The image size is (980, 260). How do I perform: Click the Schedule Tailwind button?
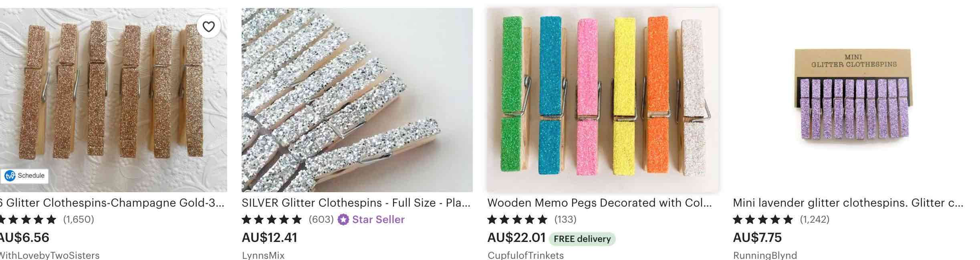coord(25,176)
